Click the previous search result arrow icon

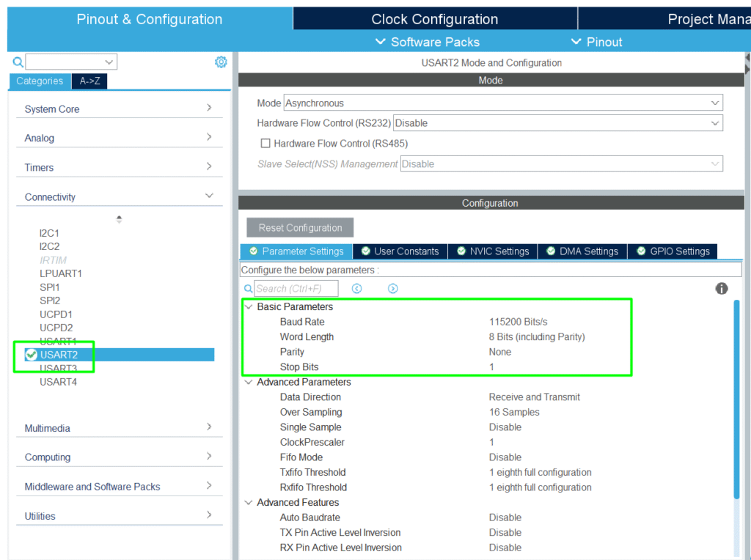click(x=356, y=289)
